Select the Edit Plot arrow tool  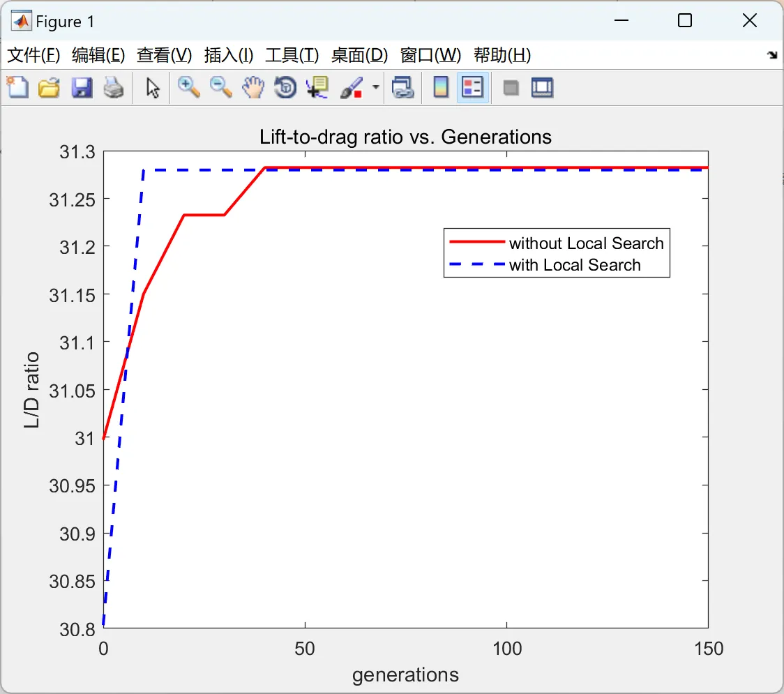(153, 88)
